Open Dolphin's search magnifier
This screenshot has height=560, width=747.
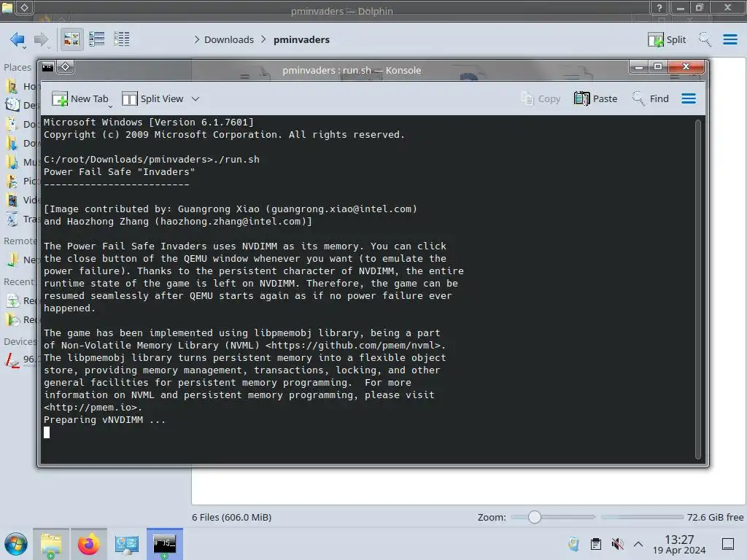coord(705,39)
